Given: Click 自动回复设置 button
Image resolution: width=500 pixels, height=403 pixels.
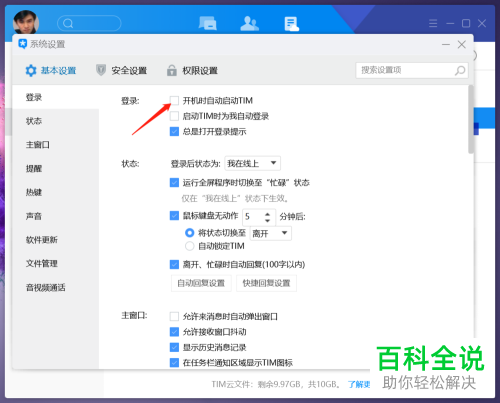Looking at the screenshot, I should point(201,283).
